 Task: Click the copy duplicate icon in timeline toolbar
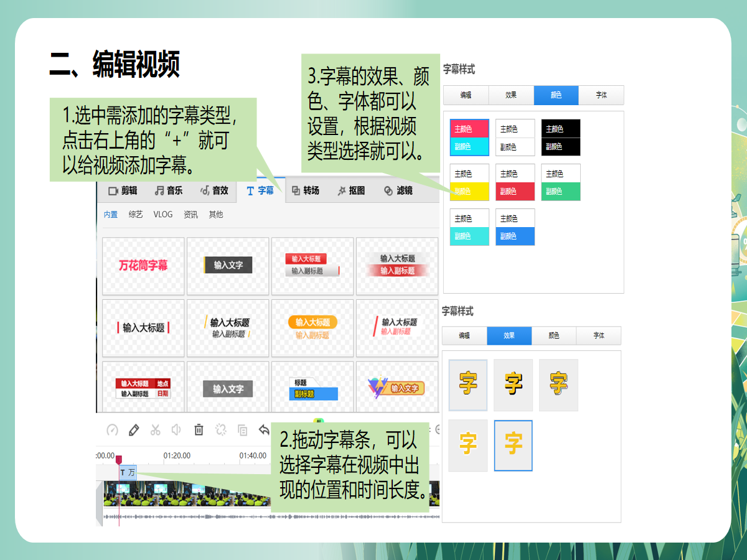point(242,430)
